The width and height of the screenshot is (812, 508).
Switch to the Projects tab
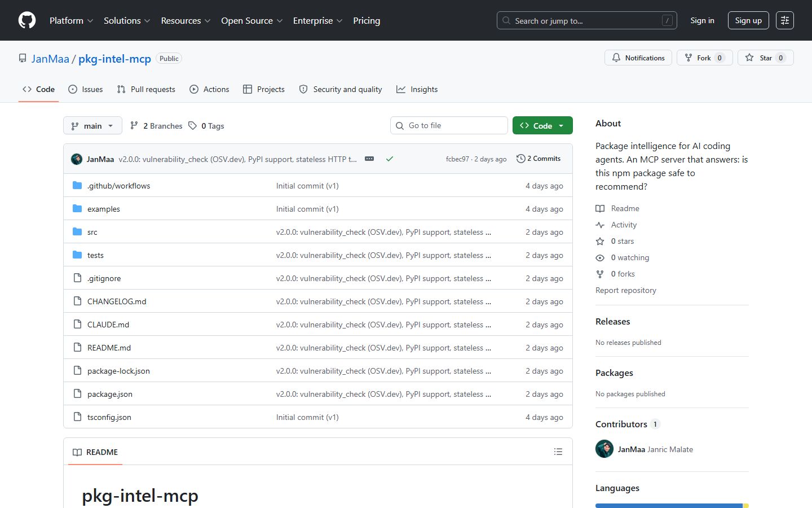[x=263, y=89]
